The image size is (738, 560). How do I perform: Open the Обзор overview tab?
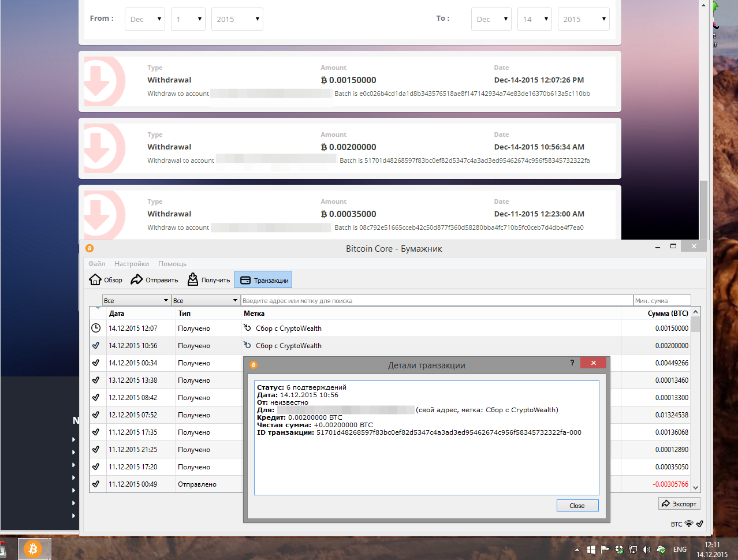106,280
